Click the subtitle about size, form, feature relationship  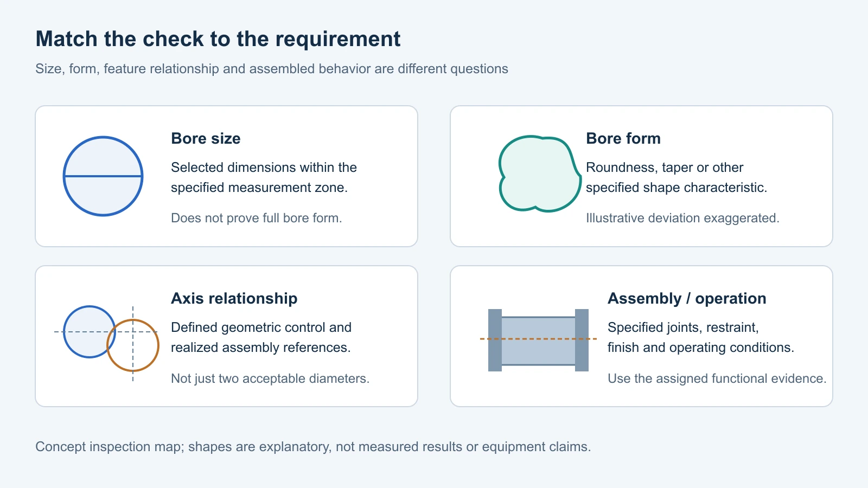(x=272, y=69)
